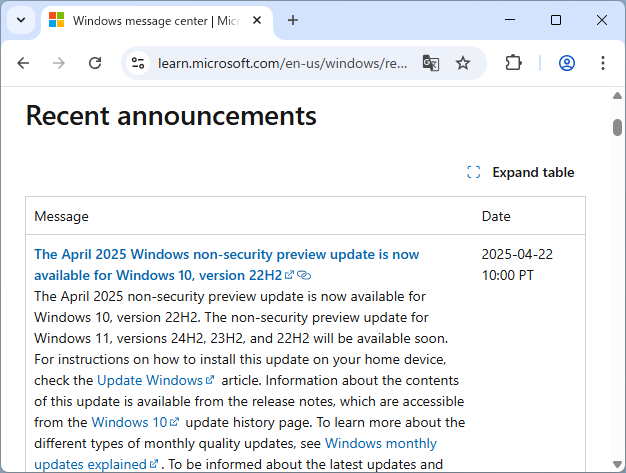
Task: Open the translate page icon
Action: pos(431,63)
